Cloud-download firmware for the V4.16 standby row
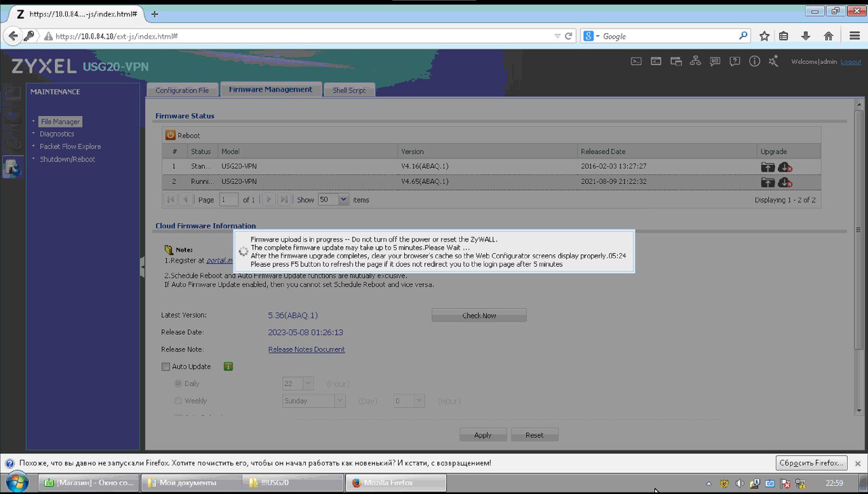Screen dimensions: 868x494 (785, 166)
